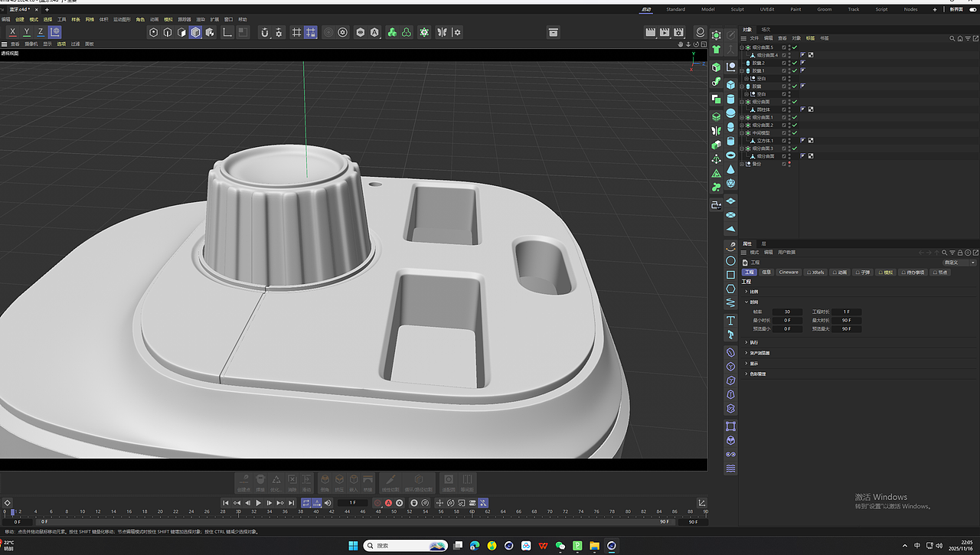The width and height of the screenshot is (980, 555).
Task: Select the hexagon n-side spline icon
Action: 730,289
